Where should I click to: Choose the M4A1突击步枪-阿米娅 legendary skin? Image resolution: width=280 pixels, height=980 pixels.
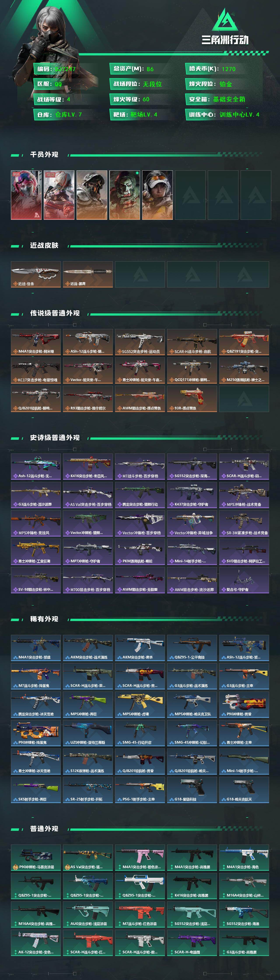tap(36, 342)
